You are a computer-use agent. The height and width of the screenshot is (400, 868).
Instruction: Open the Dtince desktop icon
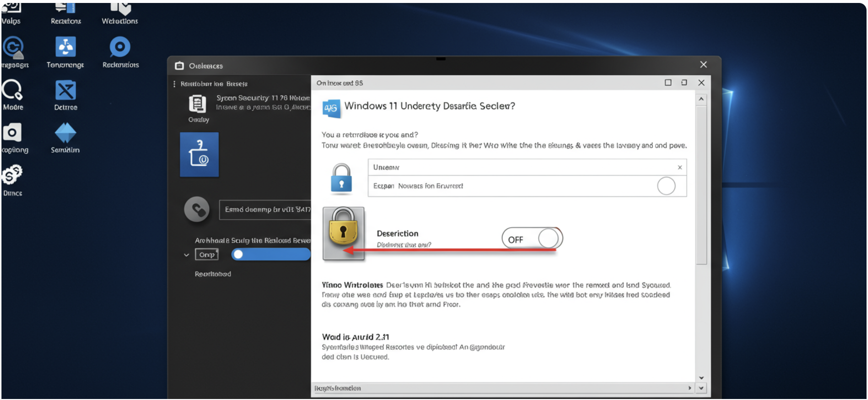pos(13,181)
